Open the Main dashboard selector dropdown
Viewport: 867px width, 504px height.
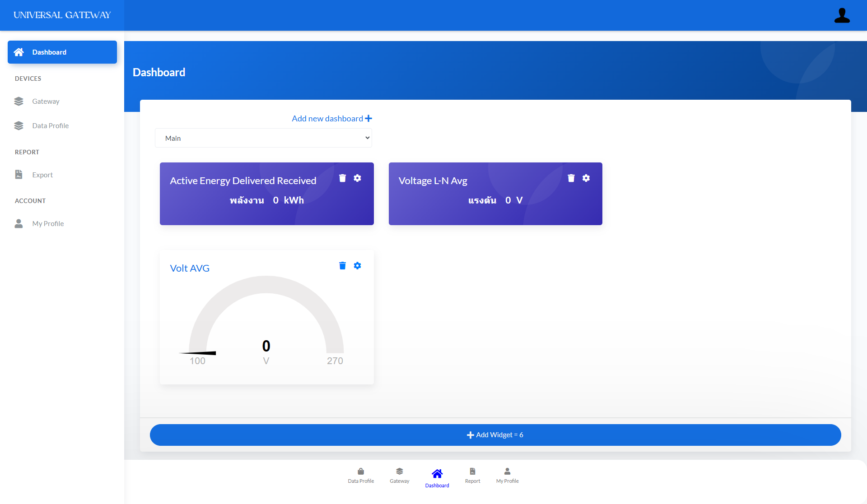pyautogui.click(x=263, y=138)
